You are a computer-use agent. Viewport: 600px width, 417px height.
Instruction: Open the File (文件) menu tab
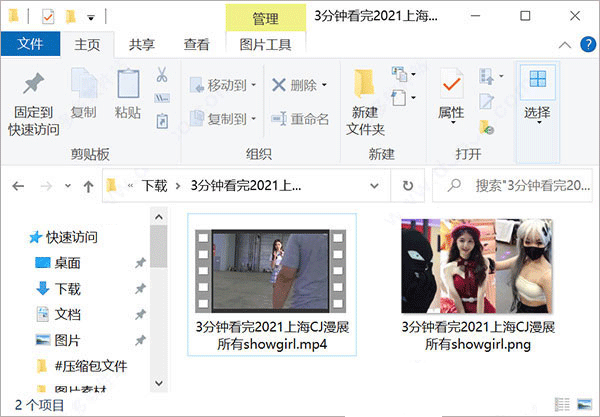click(30, 44)
